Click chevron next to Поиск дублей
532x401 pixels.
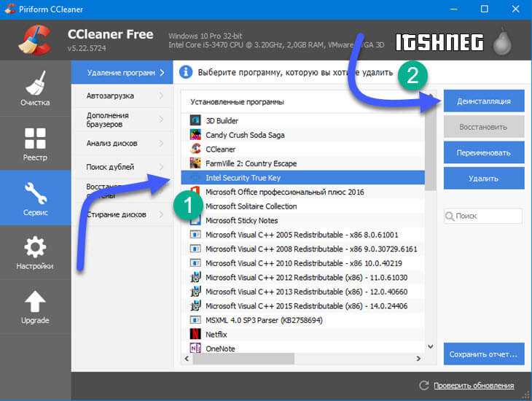pos(161,167)
